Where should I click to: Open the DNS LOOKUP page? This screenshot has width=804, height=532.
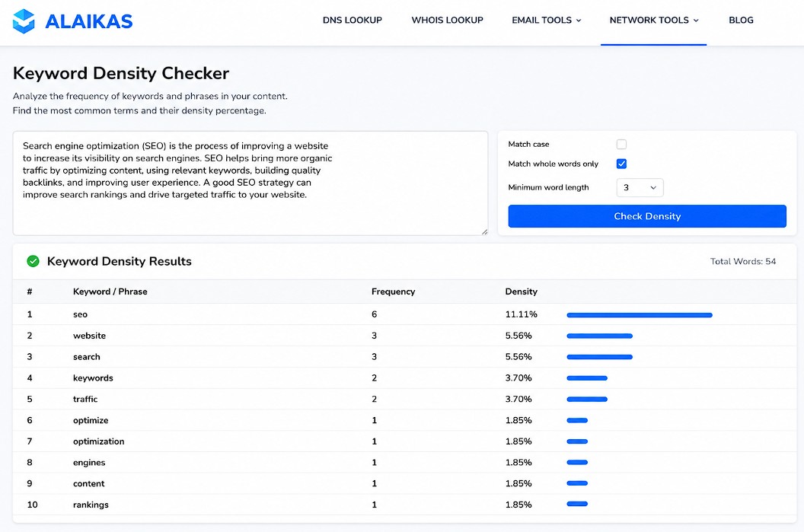click(x=353, y=20)
